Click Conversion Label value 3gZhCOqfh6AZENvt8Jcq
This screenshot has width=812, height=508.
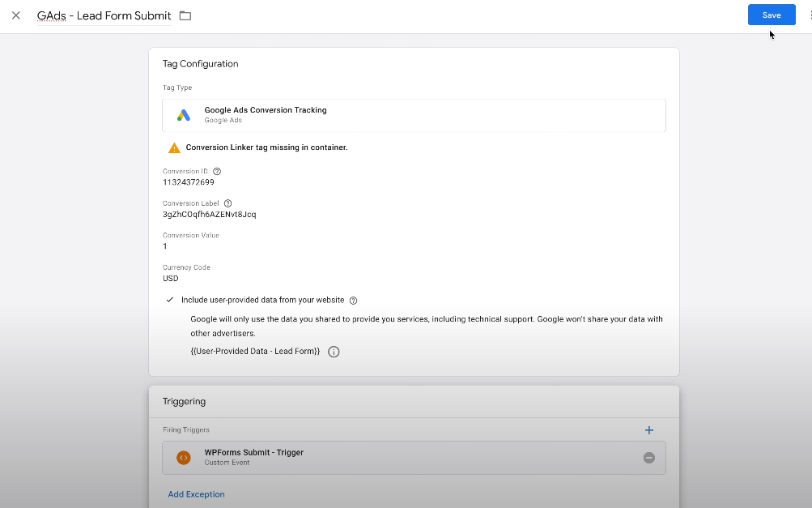tap(209, 215)
